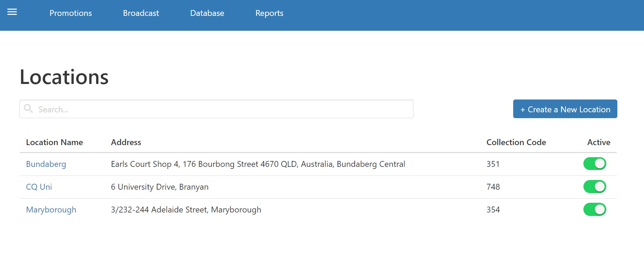Select address 6 University Drive, Branyan
The image size is (644, 275).
click(x=160, y=187)
